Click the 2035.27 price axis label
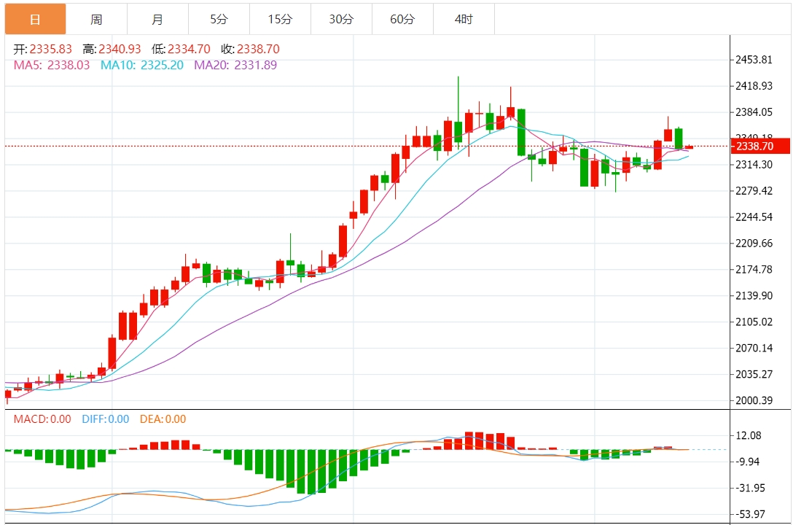 pos(754,374)
